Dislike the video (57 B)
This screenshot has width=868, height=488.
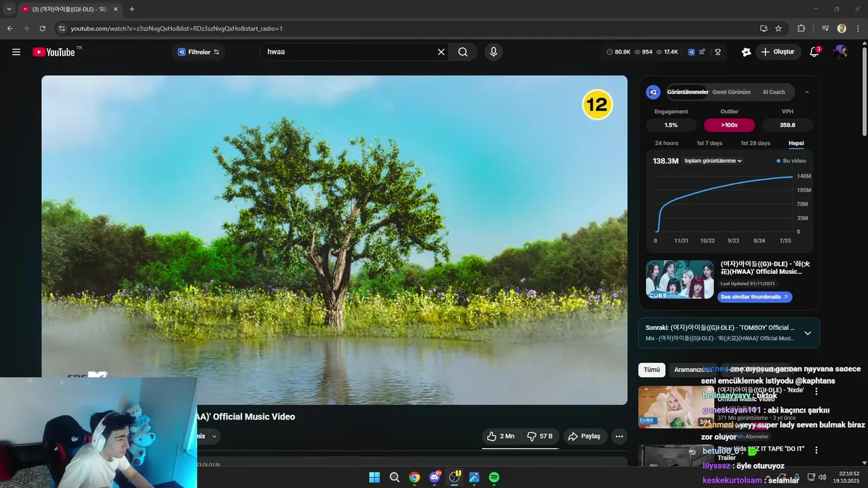point(540,436)
